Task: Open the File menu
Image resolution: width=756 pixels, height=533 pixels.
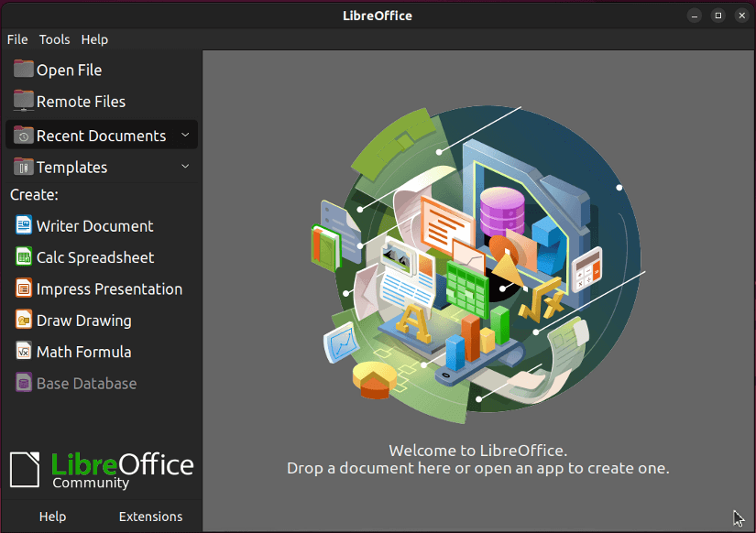Action: pyautogui.click(x=17, y=39)
